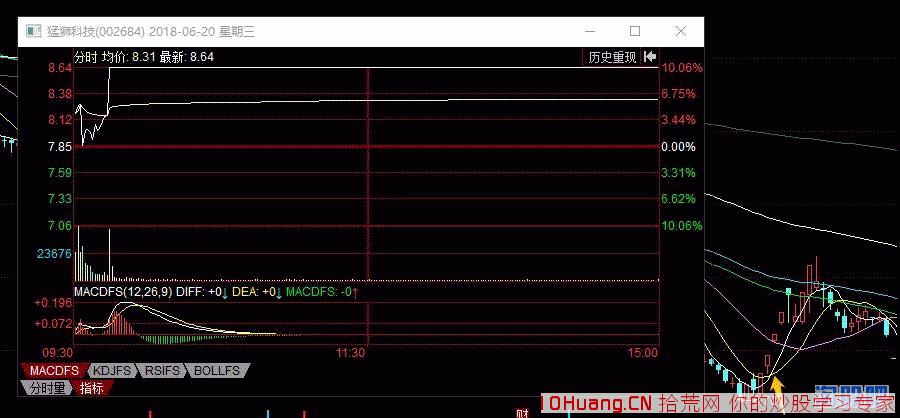Switch to the RSIFS indicator tab
The width and height of the screenshot is (900, 418).
[162, 371]
